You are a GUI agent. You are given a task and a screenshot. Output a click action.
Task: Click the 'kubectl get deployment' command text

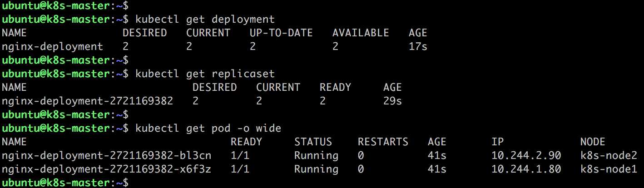tap(205, 19)
